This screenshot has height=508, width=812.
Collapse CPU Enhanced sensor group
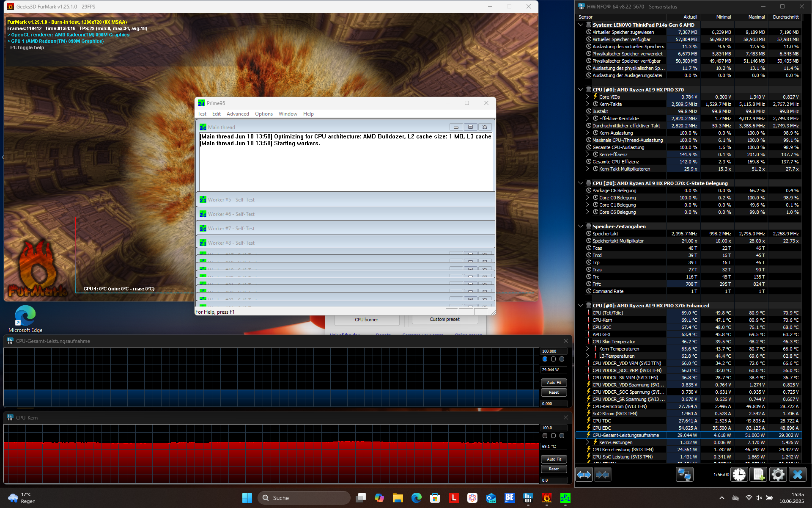(581, 306)
